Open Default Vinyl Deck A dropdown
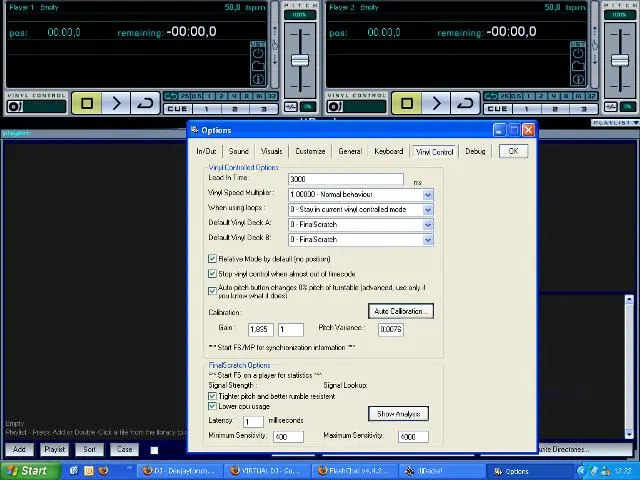Viewport: 640px width, 480px height. pos(427,225)
